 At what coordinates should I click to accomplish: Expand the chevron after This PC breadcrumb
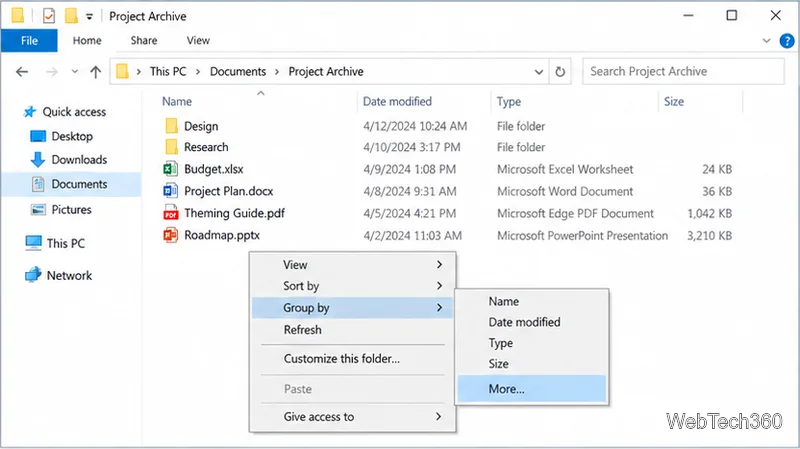point(198,72)
